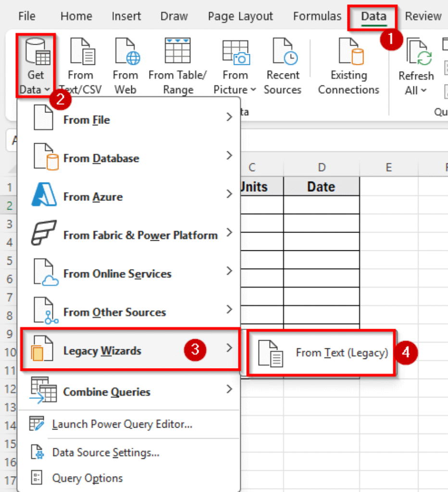Image resolution: width=448 pixels, height=492 pixels.
Task: Switch to the Draw tab
Action: click(174, 16)
